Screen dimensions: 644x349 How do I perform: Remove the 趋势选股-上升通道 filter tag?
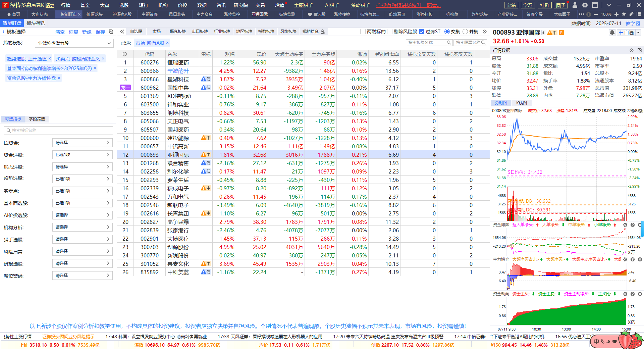50,58
